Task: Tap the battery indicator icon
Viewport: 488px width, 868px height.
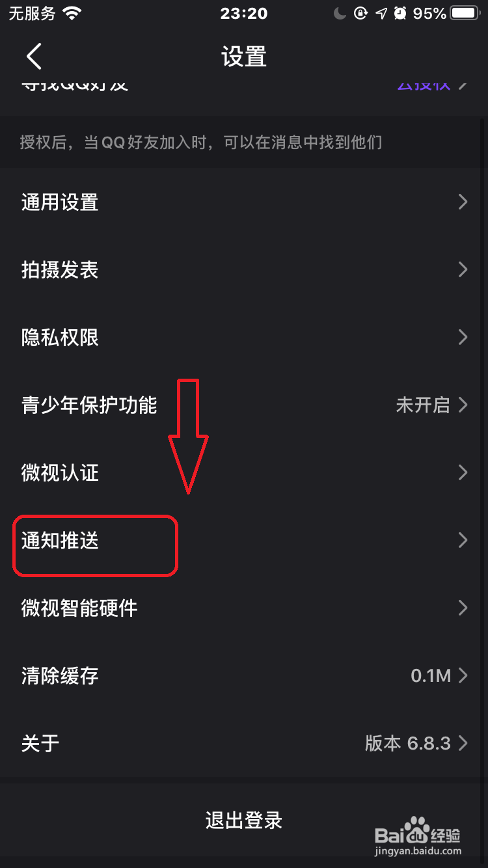Action: (x=465, y=13)
